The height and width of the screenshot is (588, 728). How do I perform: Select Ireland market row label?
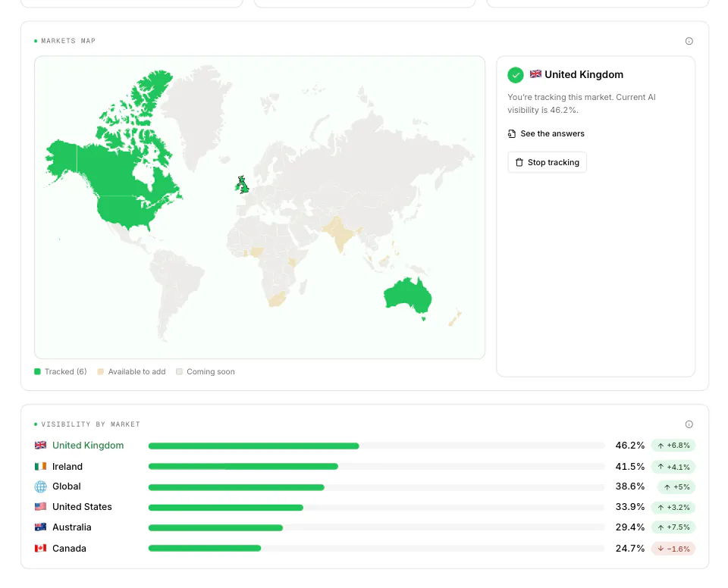pos(67,467)
